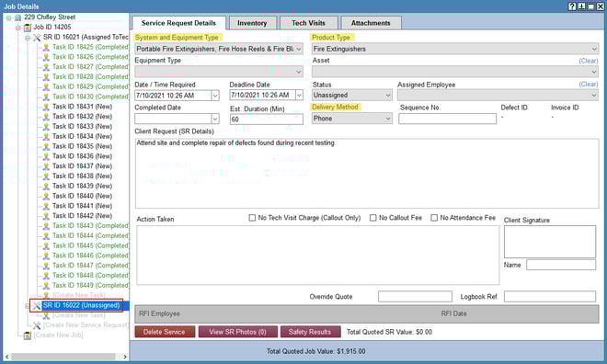
Task: Select Task ID 18446 (Completed) in tree
Action: point(90,256)
